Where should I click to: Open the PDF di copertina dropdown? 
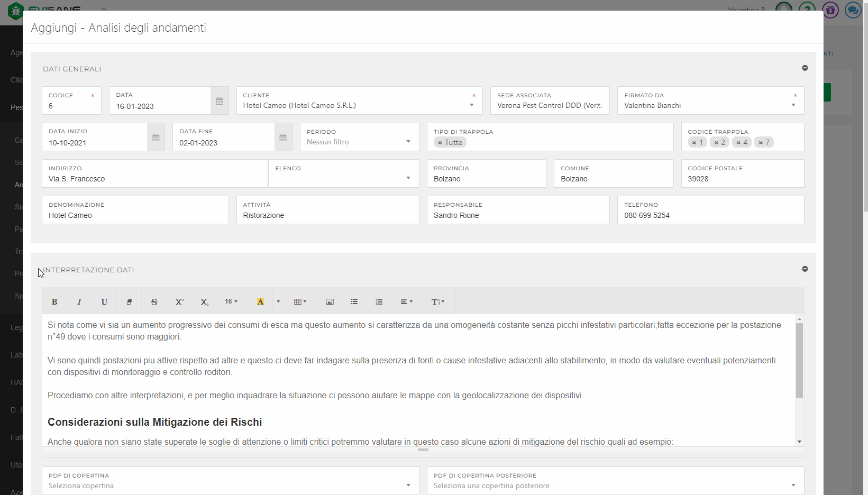(x=408, y=485)
